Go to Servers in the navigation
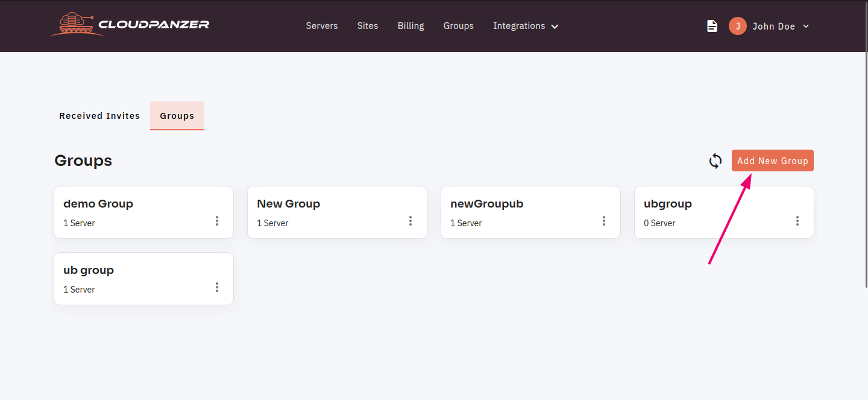This screenshot has height=400, width=868. click(322, 26)
